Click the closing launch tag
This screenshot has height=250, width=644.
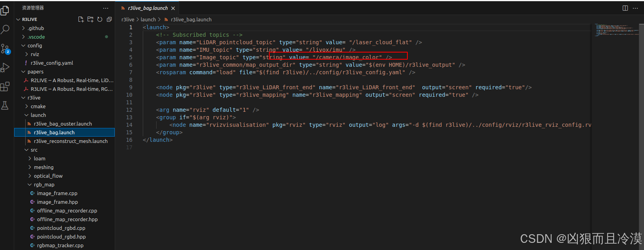pyautogui.click(x=158, y=140)
